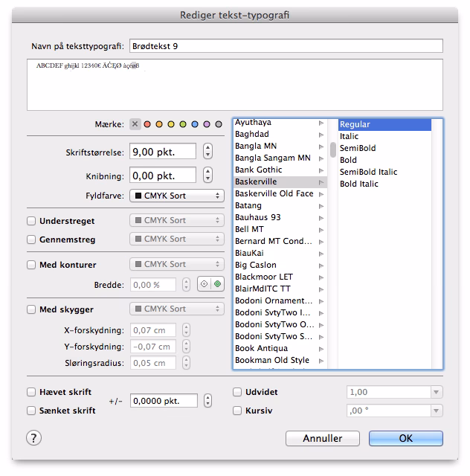Screen dimensions: 470x476
Task: Enable the Understreget checkbox
Action: [x=31, y=221]
